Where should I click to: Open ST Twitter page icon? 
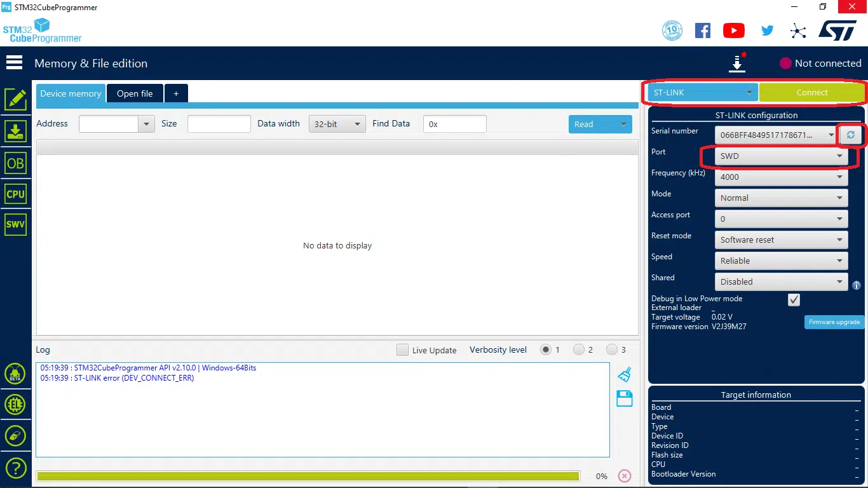pos(768,30)
